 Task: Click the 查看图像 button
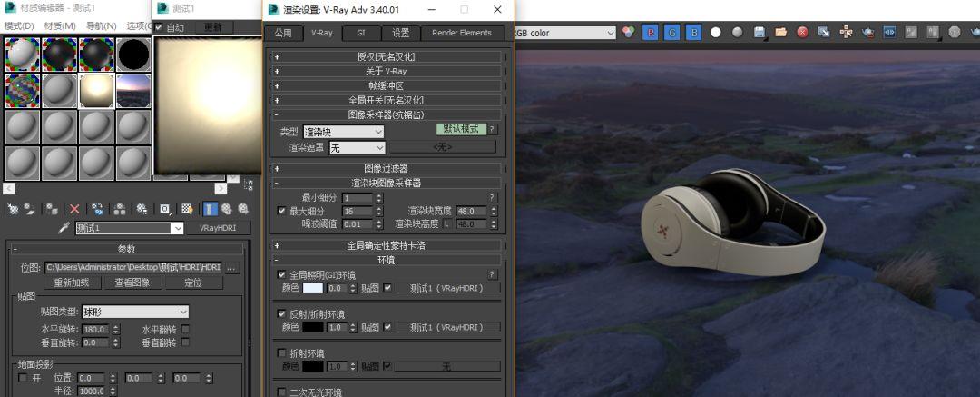click(x=132, y=283)
